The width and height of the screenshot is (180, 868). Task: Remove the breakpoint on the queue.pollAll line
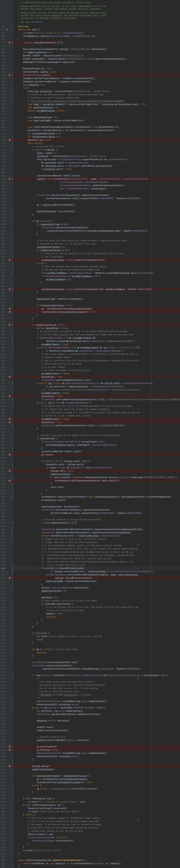pos(10,289)
